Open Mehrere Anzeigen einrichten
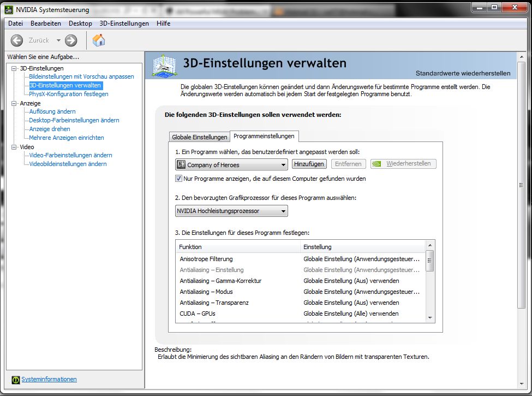This screenshot has width=532, height=396. [x=67, y=138]
